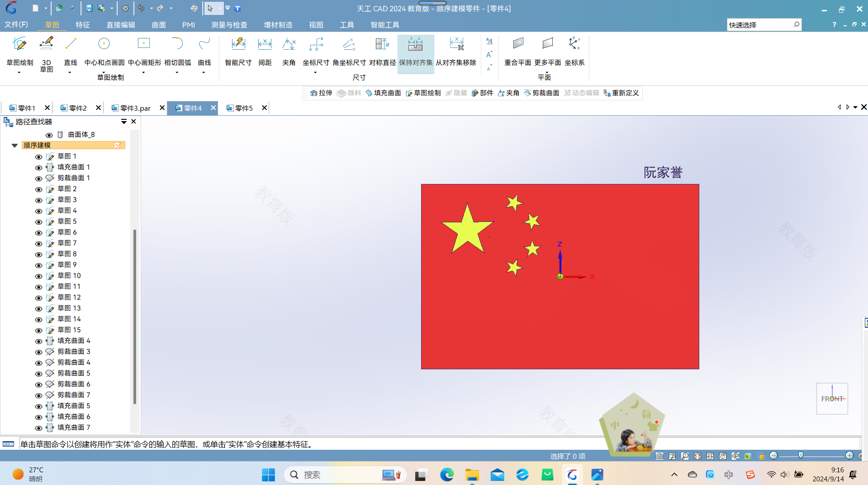The image size is (868, 485).
Task: Expand the 曲线 dropdown arrow
Action: [x=204, y=72]
